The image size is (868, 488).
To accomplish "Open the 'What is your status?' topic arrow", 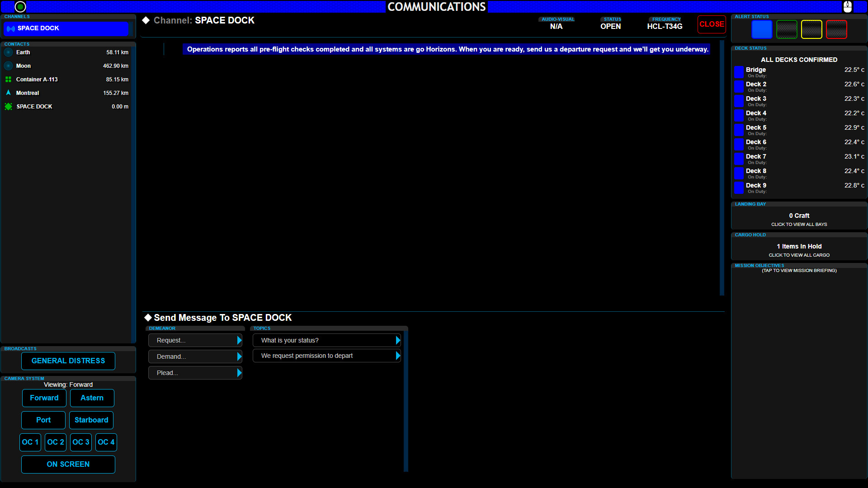I will (x=397, y=340).
